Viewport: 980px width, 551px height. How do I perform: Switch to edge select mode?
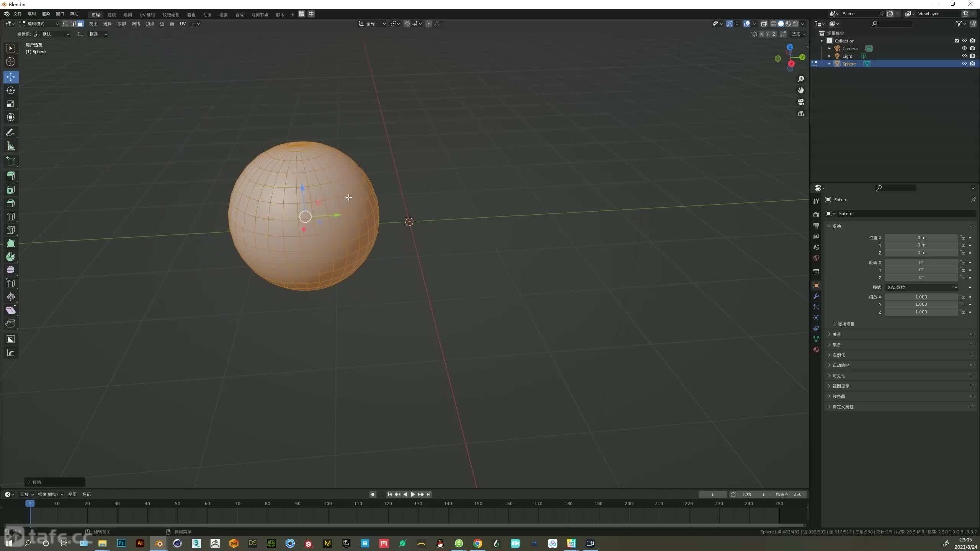click(x=73, y=24)
